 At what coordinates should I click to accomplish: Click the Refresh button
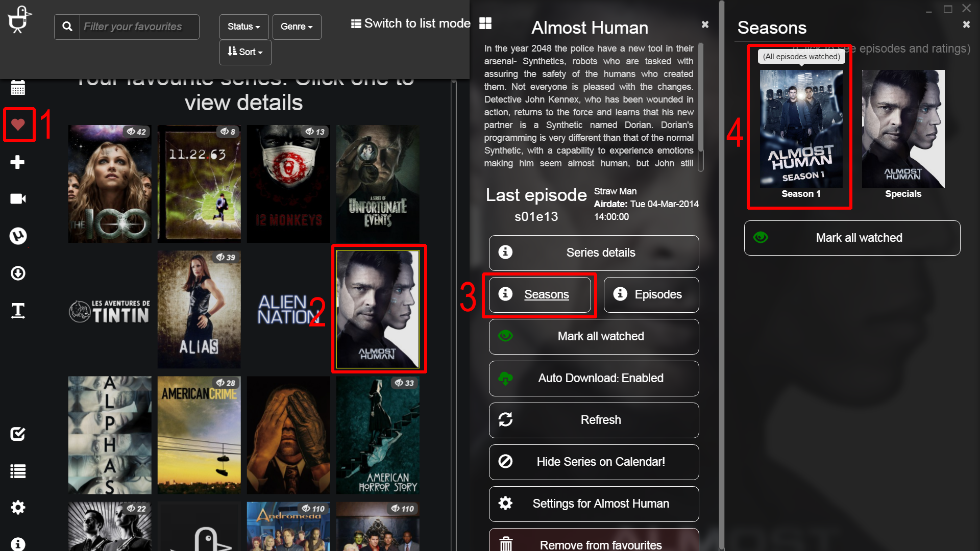(594, 420)
